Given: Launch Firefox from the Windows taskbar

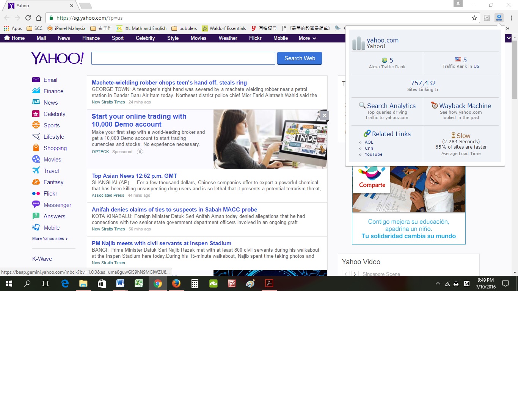Looking at the screenshot, I should tap(176, 283).
